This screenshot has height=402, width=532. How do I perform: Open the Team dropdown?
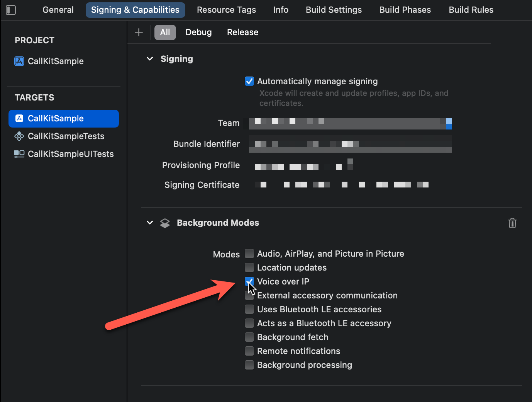tap(350, 123)
